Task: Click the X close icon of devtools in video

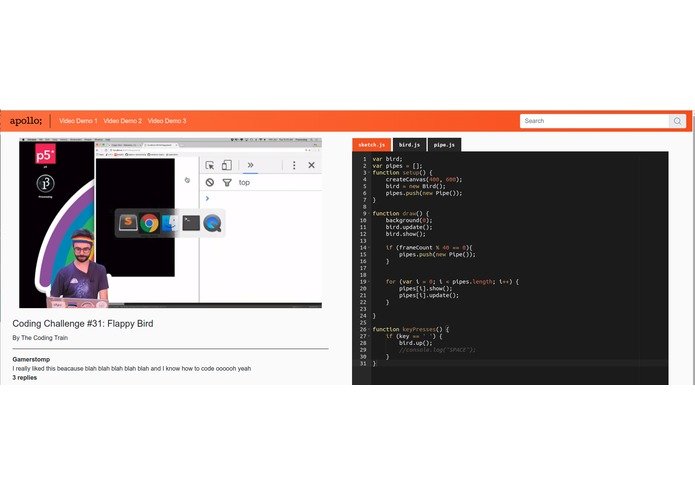Action: tap(312, 165)
